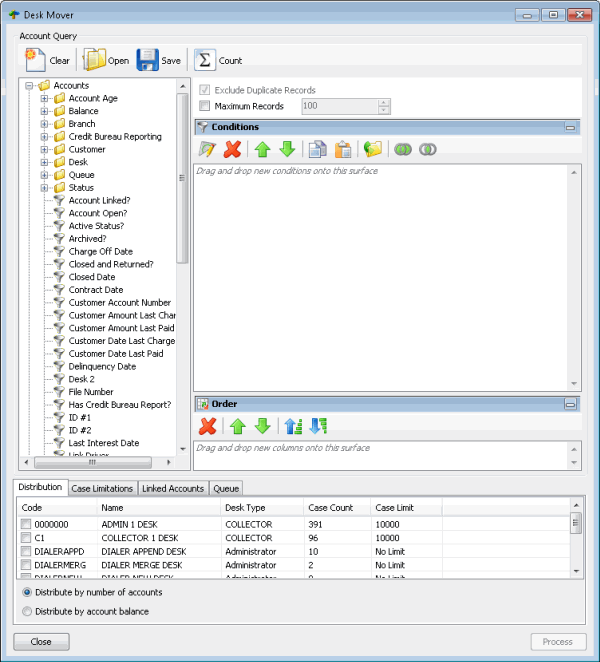Open the Linked Accounts tab

coord(173,488)
